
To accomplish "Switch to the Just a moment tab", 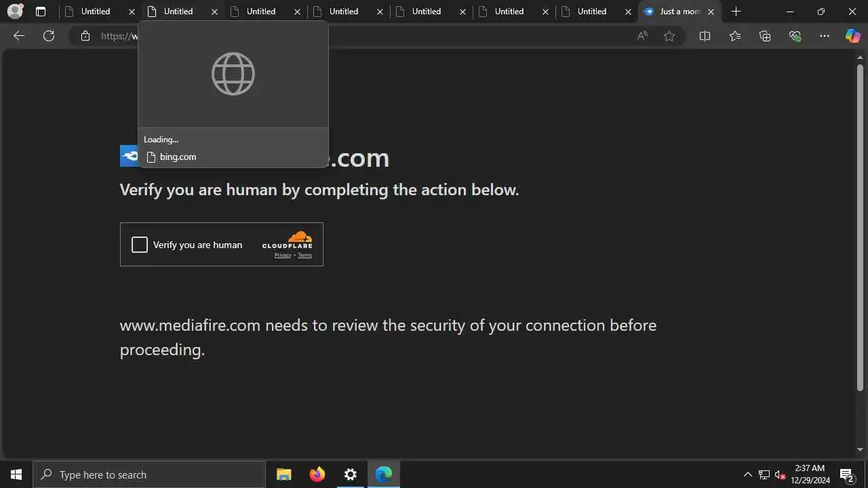I will [679, 12].
